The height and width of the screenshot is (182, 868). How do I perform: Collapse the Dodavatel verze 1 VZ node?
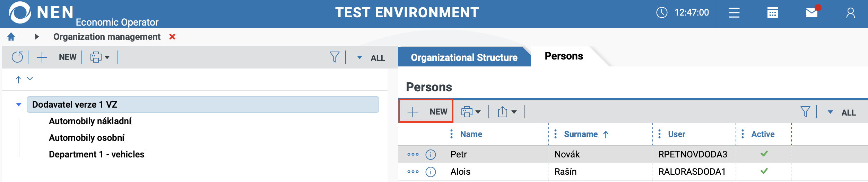click(19, 104)
